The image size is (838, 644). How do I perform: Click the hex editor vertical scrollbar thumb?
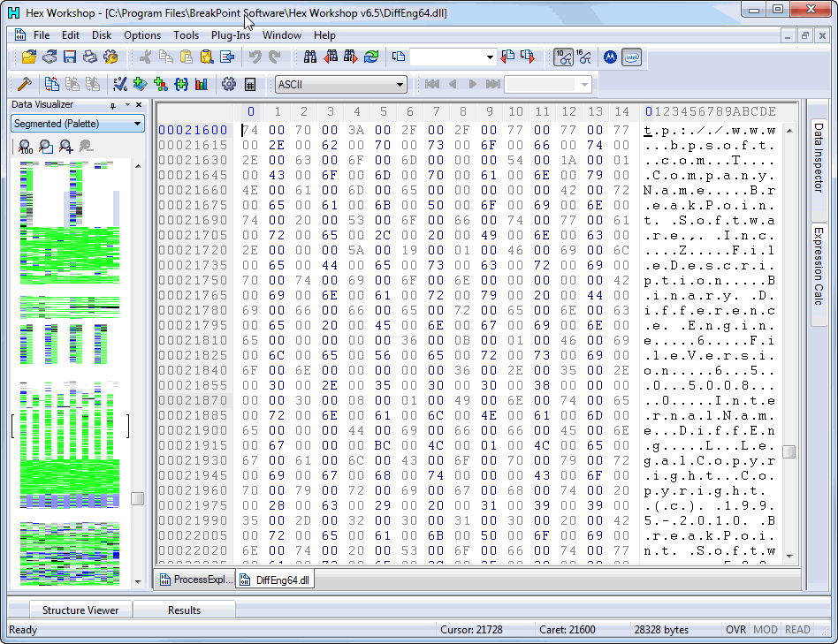(788, 451)
